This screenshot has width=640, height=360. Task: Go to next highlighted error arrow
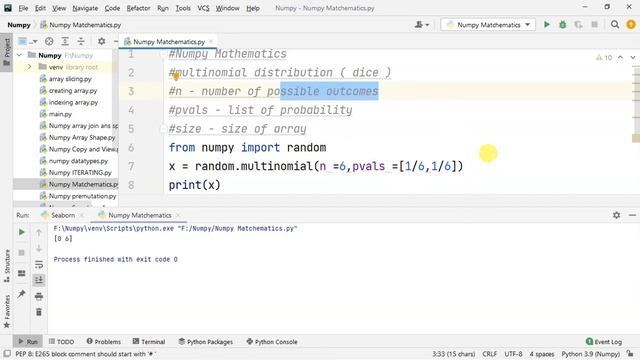(633, 57)
